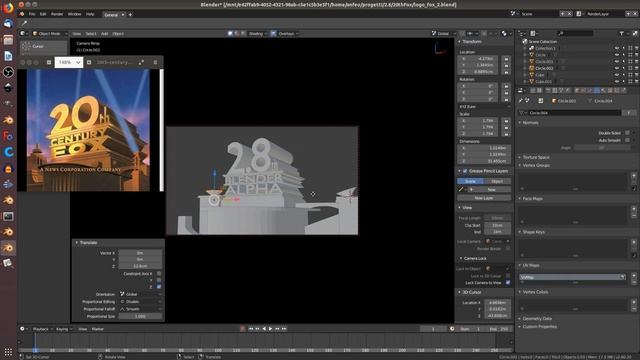This screenshot has height=360, width=640.
Task: Toggle Lock Camera to View checkbox
Action: coord(508,282)
